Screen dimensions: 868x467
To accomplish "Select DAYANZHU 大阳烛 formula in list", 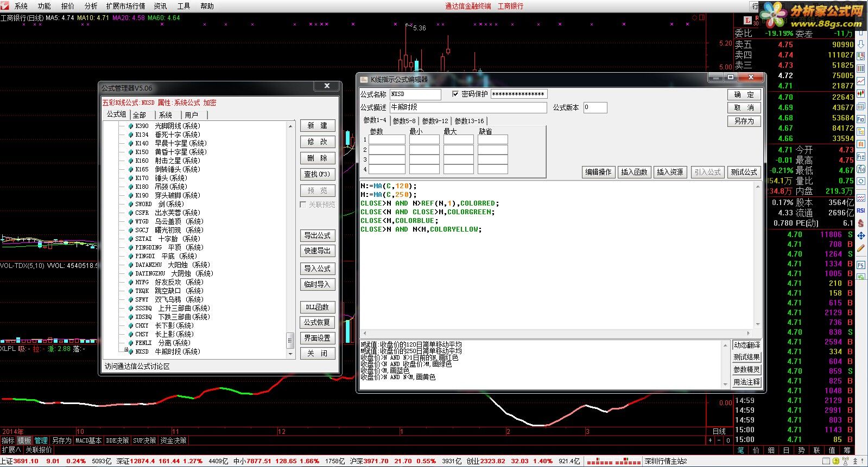I will click(173, 265).
